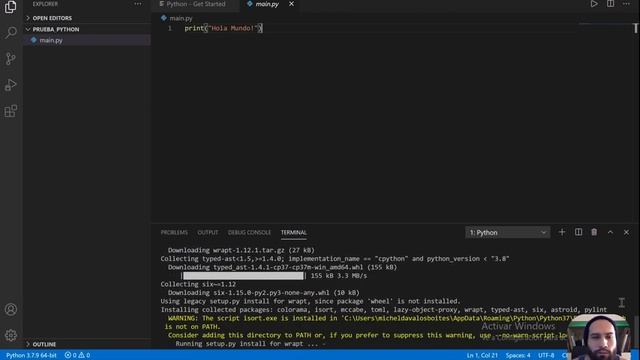Kill the terminal with trash icon
This screenshot has width=640, height=360.
point(594,232)
